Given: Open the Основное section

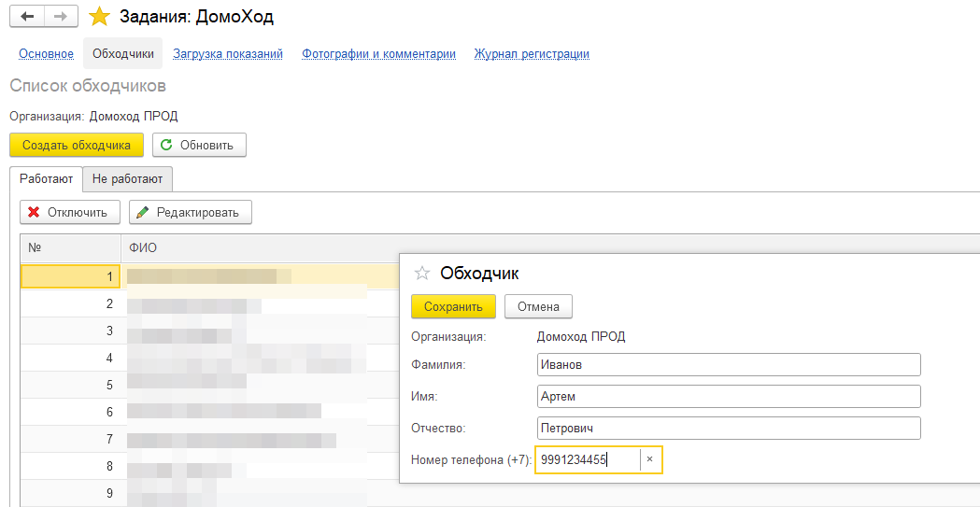Looking at the screenshot, I should (46, 54).
